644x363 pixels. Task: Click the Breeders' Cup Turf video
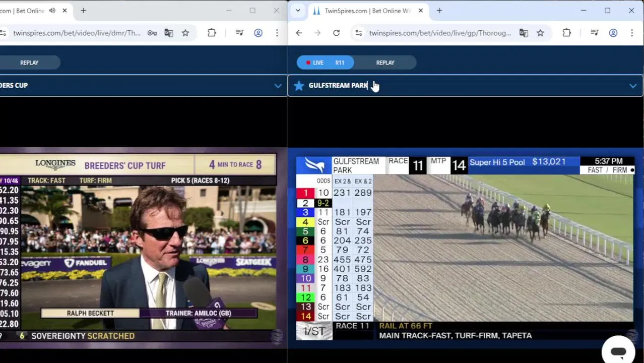point(138,249)
